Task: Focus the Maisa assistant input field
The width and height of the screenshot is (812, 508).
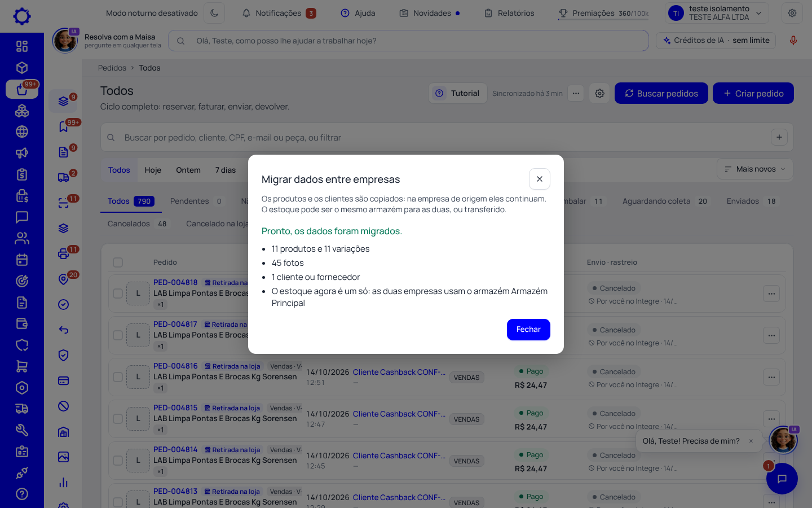Action: (408, 41)
